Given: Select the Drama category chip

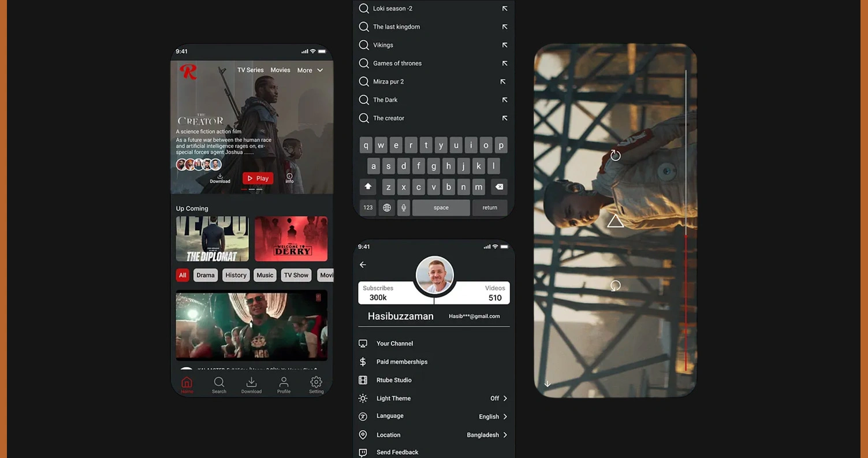Looking at the screenshot, I should click(x=206, y=275).
